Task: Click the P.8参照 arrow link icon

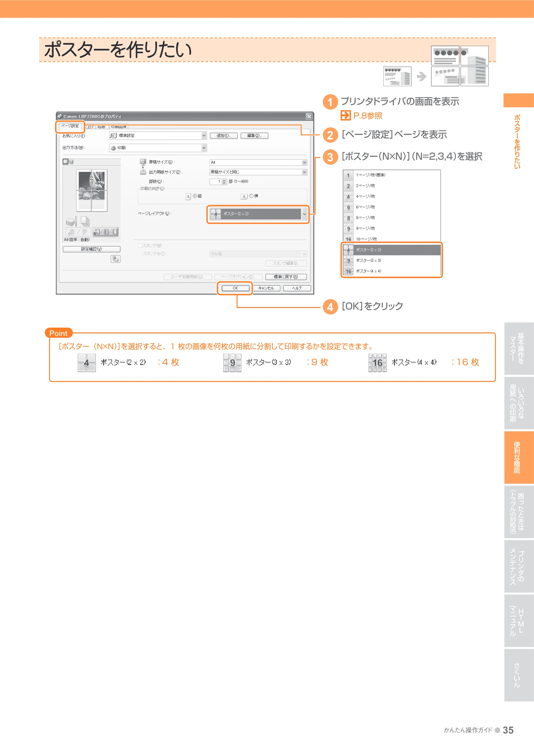Action: 345,116
